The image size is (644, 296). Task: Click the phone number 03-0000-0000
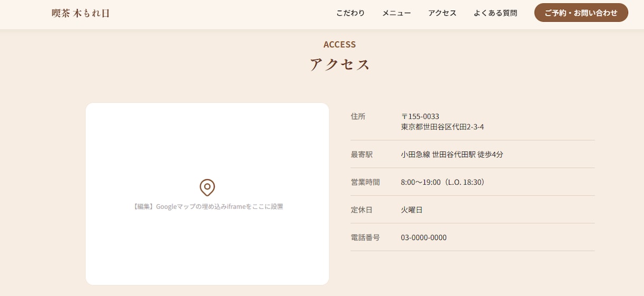[424, 237]
